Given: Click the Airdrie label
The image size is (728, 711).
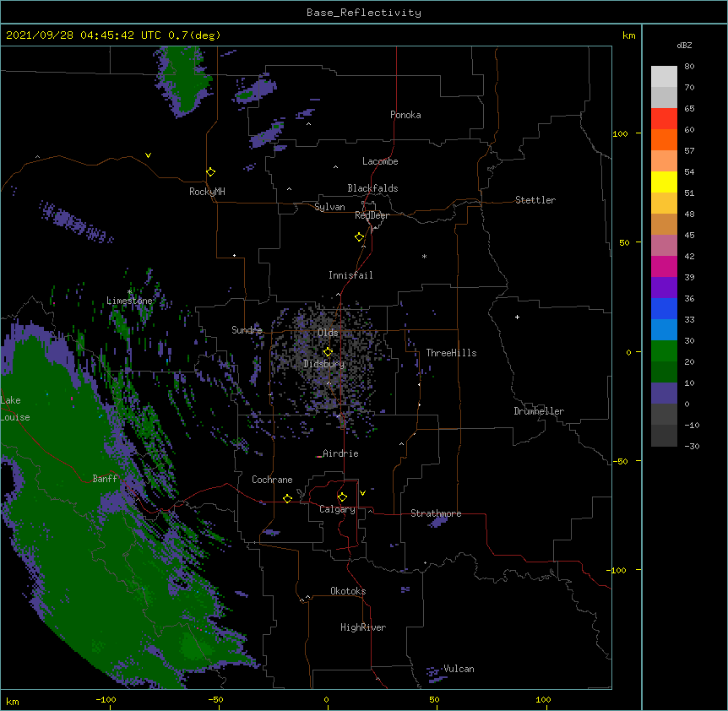Looking at the screenshot, I should [340, 453].
